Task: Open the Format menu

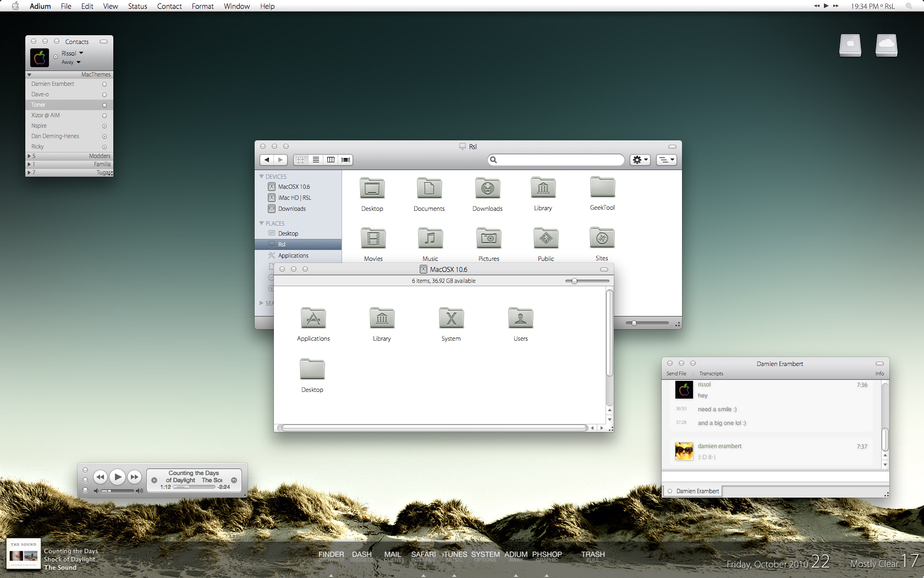Action: tap(203, 6)
